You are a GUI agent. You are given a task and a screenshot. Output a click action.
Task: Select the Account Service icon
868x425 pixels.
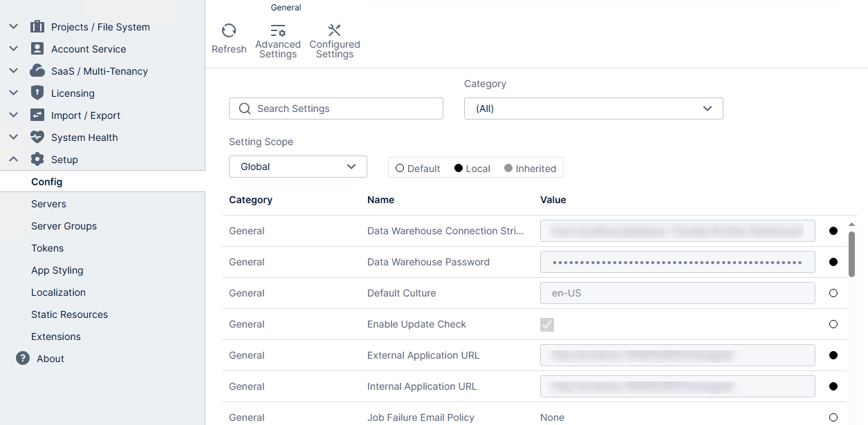point(37,48)
